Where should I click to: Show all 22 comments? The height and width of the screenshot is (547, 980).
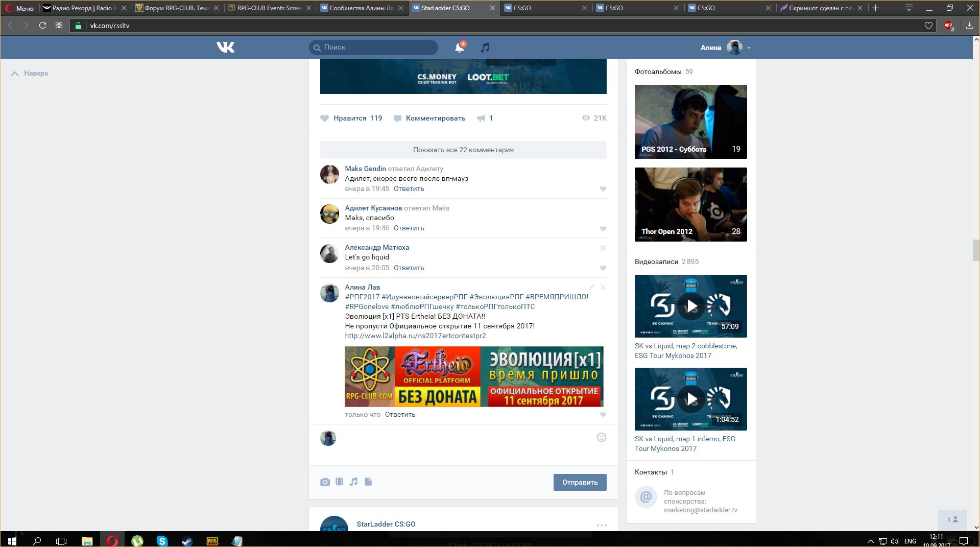[463, 150]
